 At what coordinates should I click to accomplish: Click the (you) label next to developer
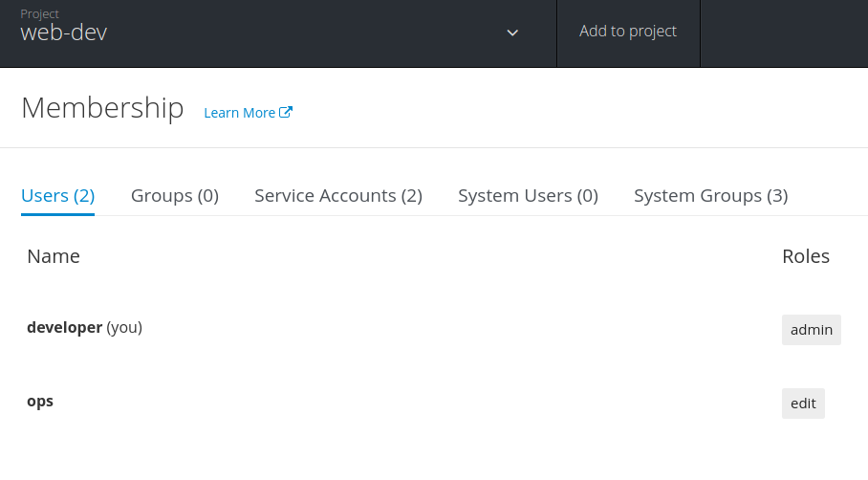pyautogui.click(x=124, y=327)
